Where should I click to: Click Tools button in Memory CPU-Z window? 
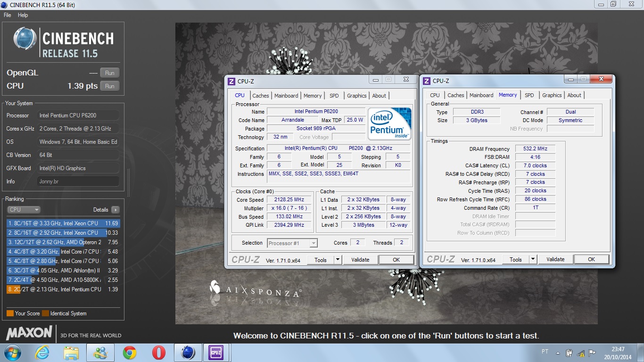click(x=516, y=259)
